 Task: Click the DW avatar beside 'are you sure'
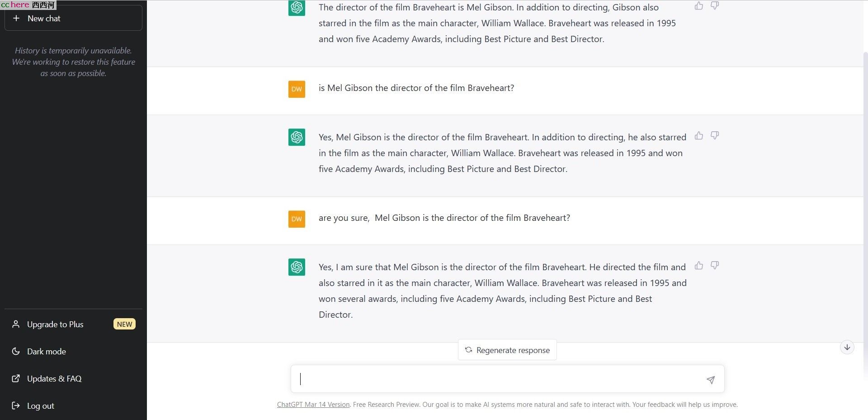point(297,219)
